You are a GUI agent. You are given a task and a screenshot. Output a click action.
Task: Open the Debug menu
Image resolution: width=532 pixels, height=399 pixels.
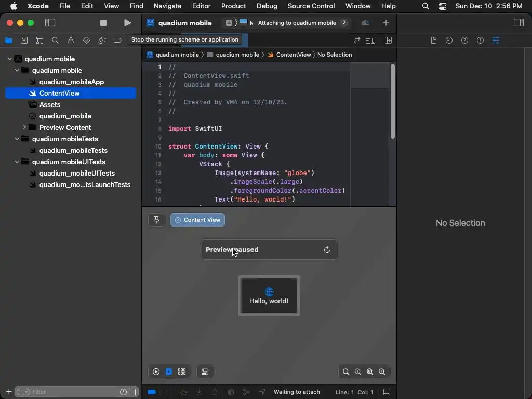point(267,6)
